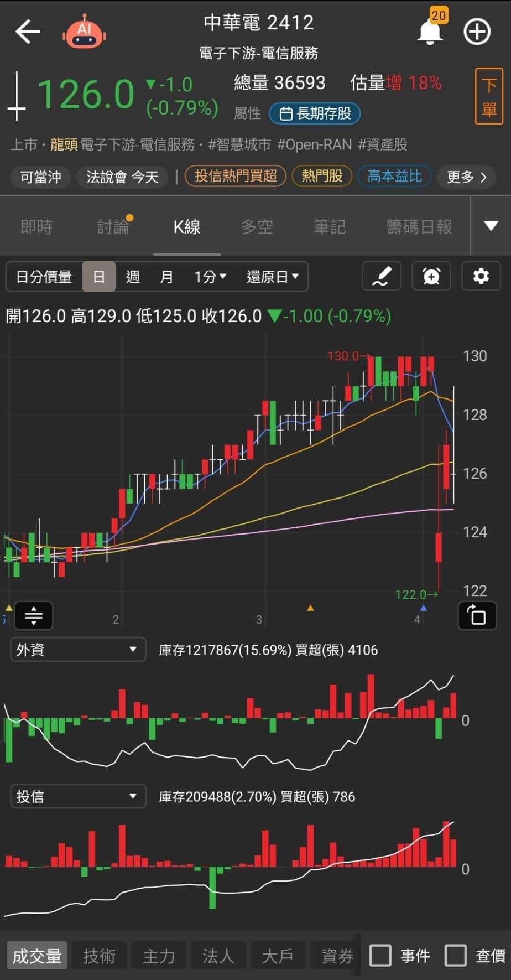Select 日 daily period
The image size is (511, 980).
point(99,277)
